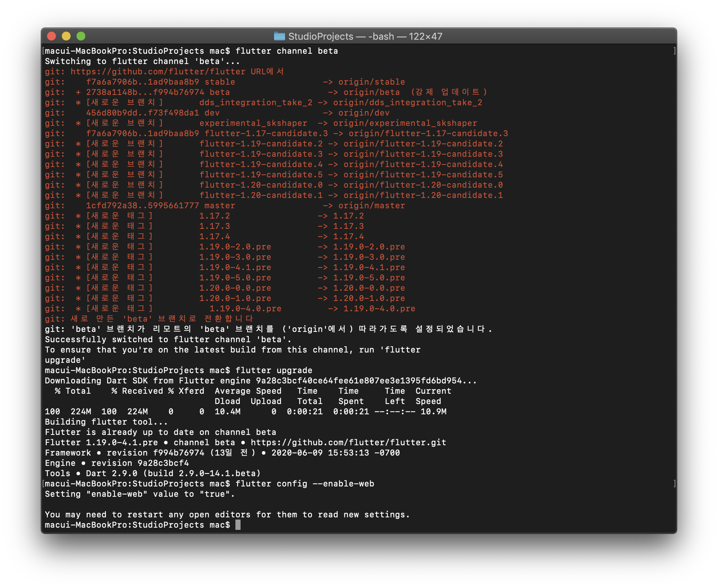The width and height of the screenshot is (718, 588).
Task: Click the yellow minimize window button
Action: pos(66,36)
